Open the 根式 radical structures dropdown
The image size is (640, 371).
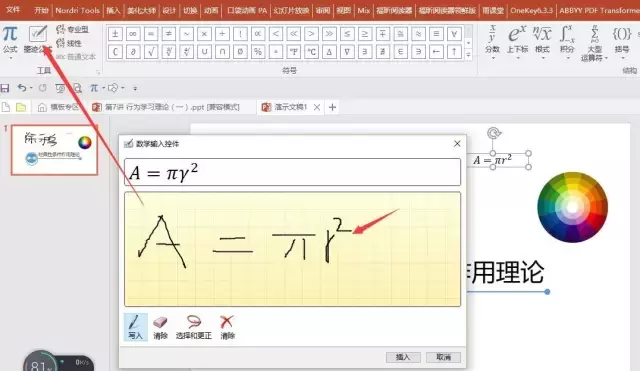(x=542, y=42)
